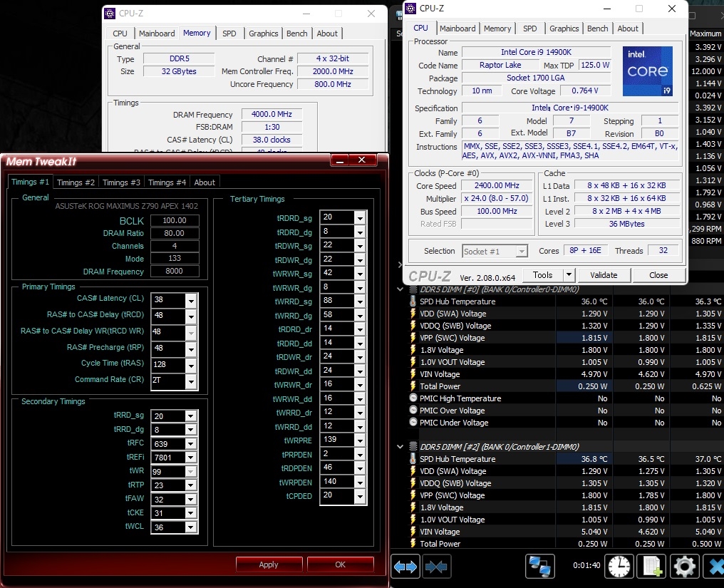The width and height of the screenshot is (724, 588).
Task: Click the lightning icon beside VDDQ (SWB) Voltage of DIMM #0
Action: (413, 326)
